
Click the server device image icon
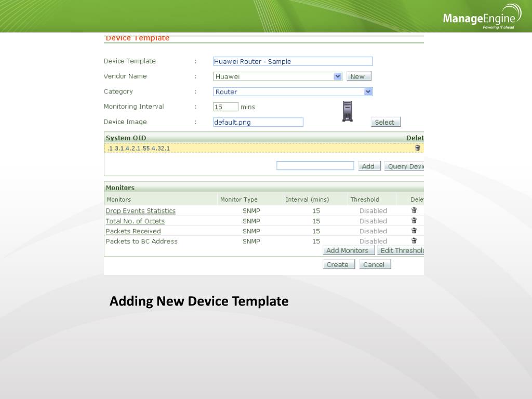pos(348,111)
